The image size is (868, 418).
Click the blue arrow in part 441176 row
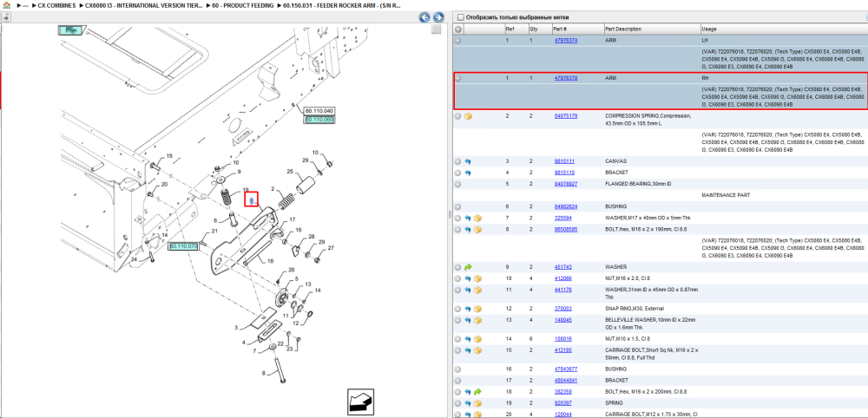(x=469, y=290)
